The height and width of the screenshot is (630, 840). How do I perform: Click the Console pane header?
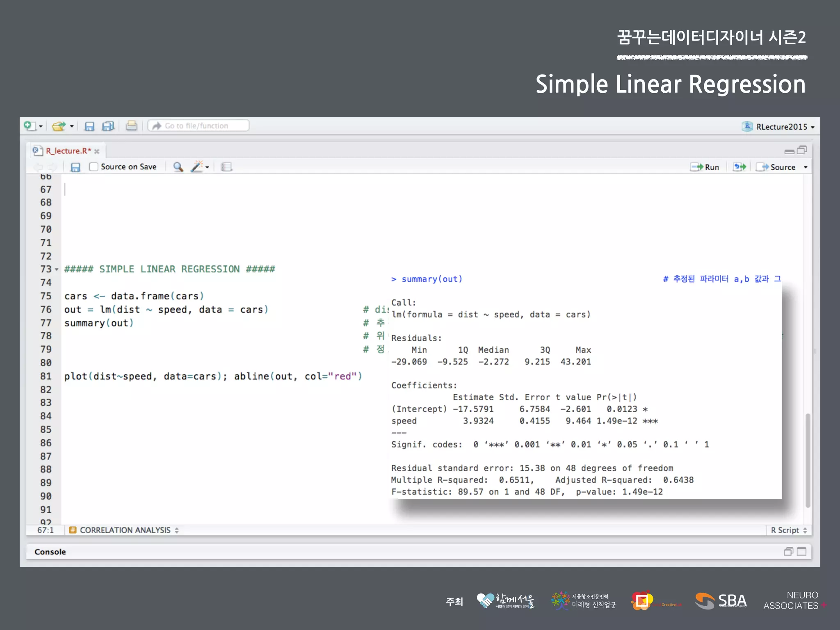[50, 552]
